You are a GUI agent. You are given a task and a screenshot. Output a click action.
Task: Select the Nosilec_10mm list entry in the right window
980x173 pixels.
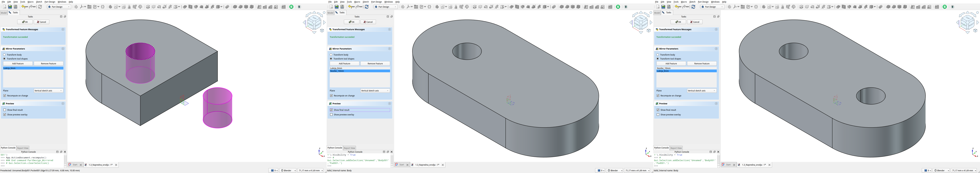[663, 68]
